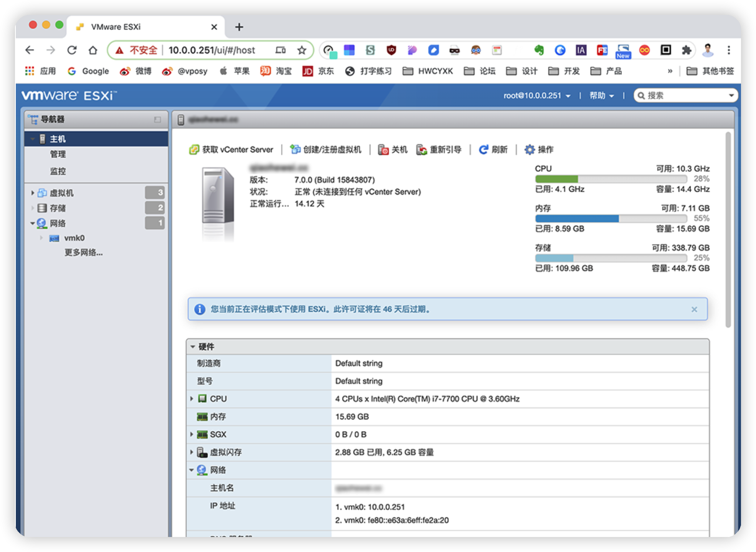
Task: Click the address bar URL 10.0.0.251
Action: pos(212,50)
